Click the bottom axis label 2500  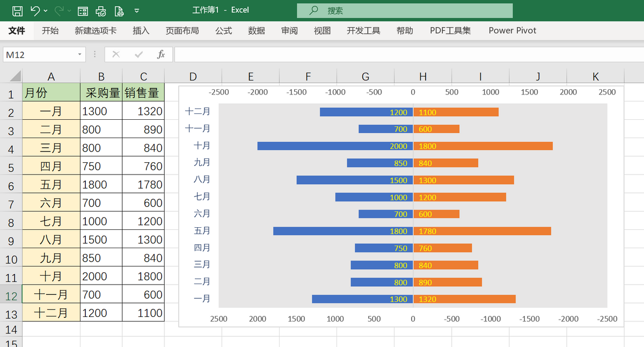(219, 319)
